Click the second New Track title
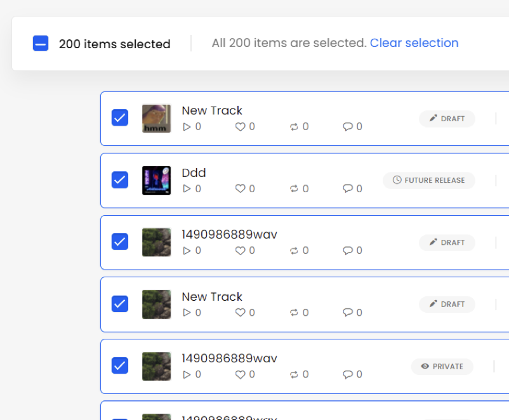The height and width of the screenshot is (420, 509). point(212,297)
